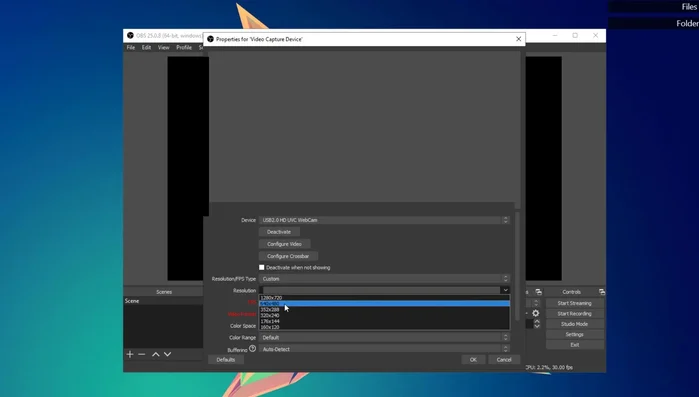Click the Defaults button
Viewport: 699px width, 397px height.
click(x=226, y=360)
